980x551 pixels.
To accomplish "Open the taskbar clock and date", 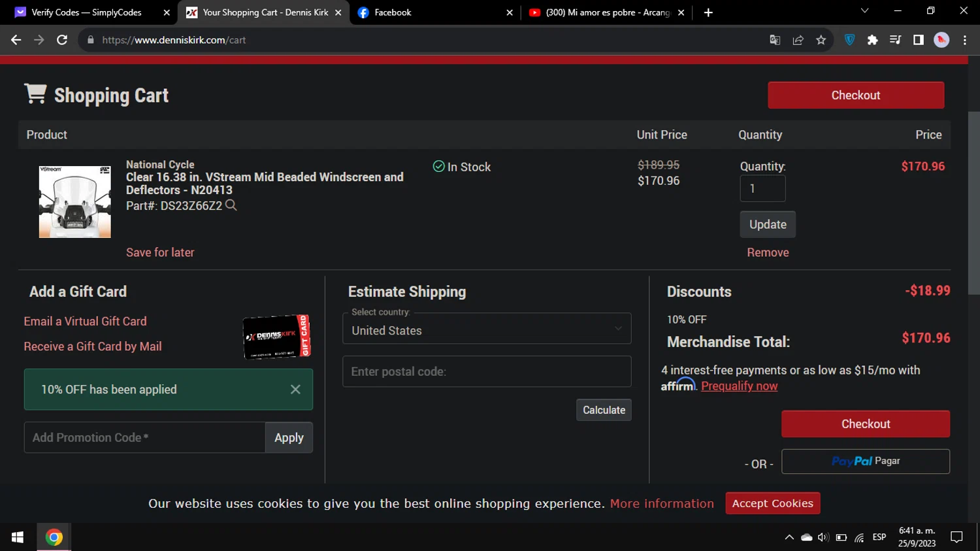I will [x=917, y=537].
